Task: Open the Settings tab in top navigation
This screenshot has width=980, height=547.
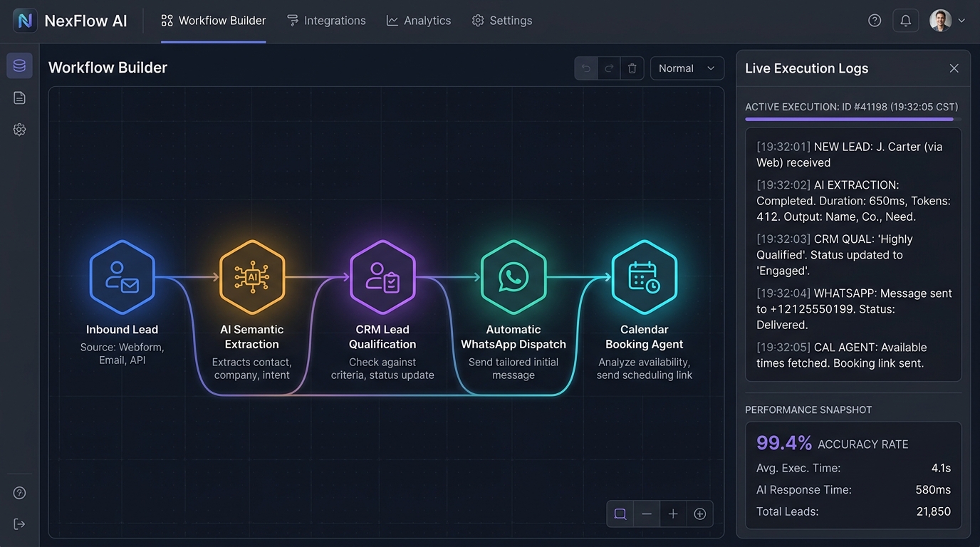Action: [x=502, y=21]
